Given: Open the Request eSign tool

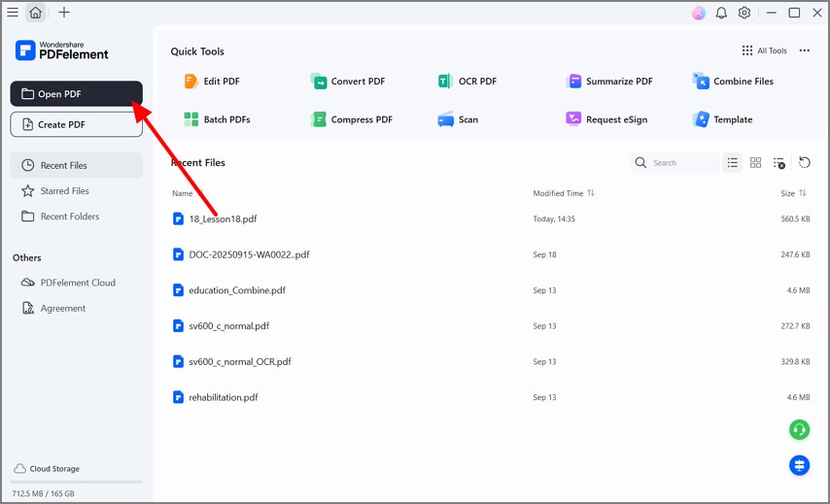Looking at the screenshot, I should point(606,119).
